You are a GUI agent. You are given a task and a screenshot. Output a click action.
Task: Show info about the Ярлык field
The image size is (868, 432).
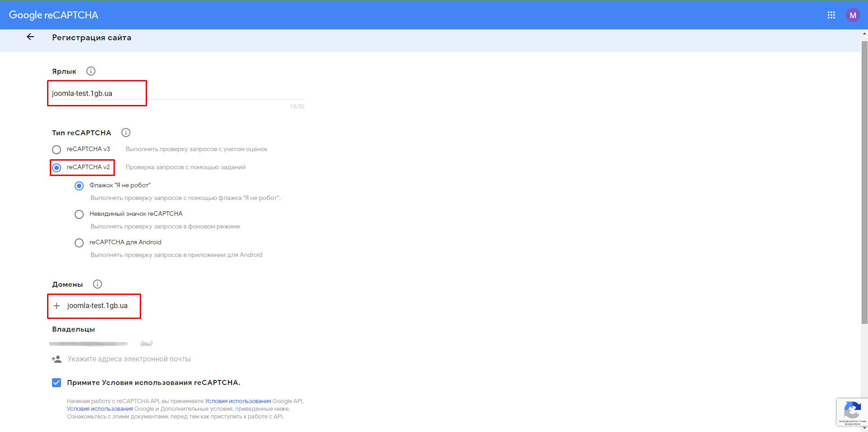pyautogui.click(x=90, y=71)
